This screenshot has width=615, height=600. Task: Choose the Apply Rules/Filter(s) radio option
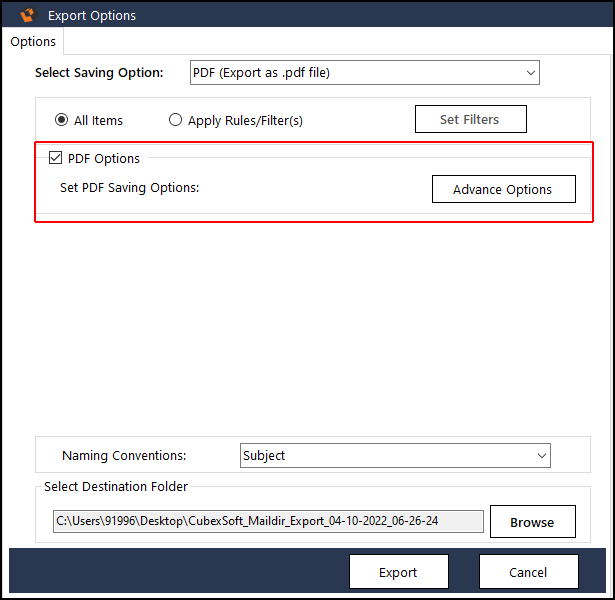pos(175,120)
